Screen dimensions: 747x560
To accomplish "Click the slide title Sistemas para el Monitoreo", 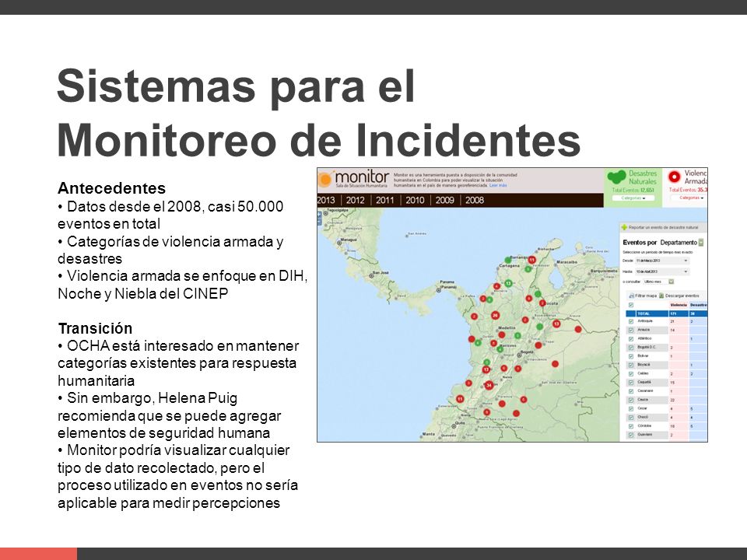I will (319, 112).
